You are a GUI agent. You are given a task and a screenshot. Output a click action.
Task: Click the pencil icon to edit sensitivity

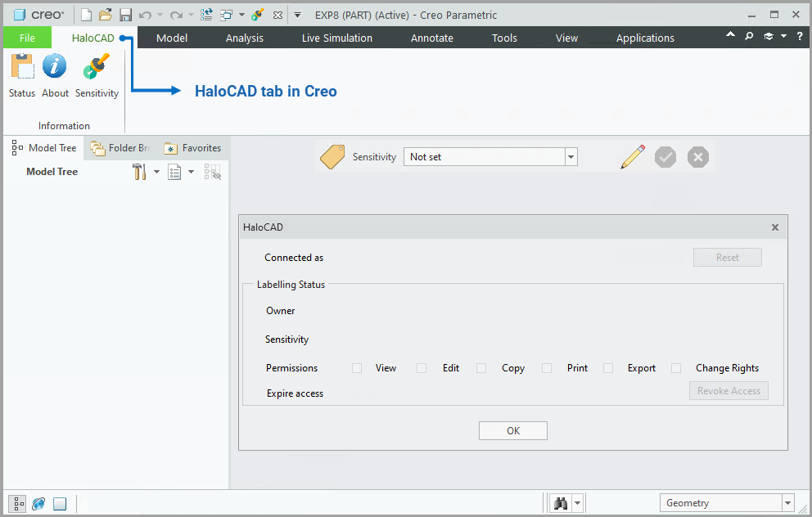click(x=632, y=156)
